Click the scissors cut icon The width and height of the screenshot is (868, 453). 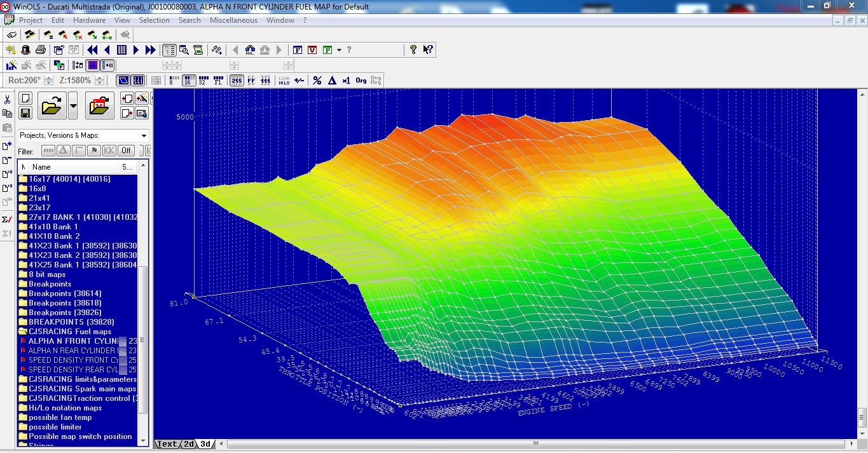[x=7, y=100]
